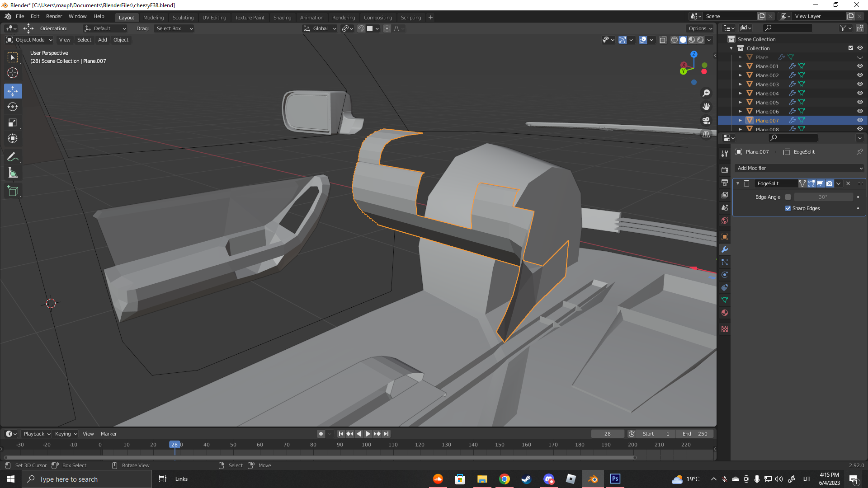Click the pan view hand icon

[x=706, y=107]
